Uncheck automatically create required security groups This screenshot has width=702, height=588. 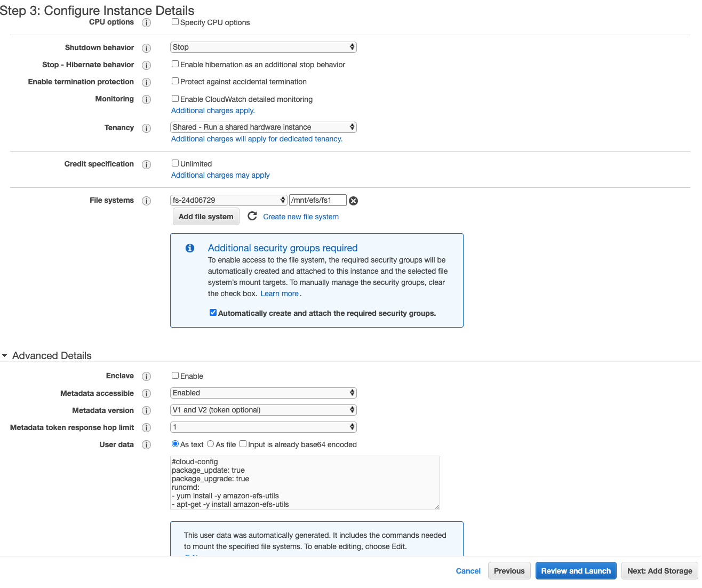pyautogui.click(x=213, y=312)
